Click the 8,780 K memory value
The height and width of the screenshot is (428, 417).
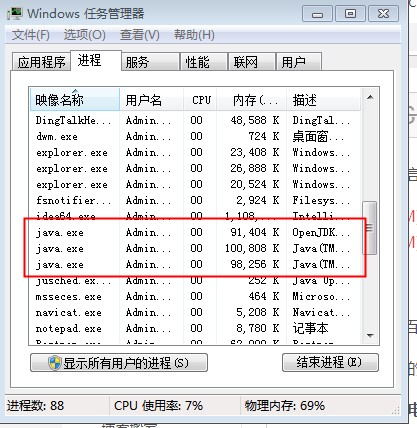click(x=258, y=328)
